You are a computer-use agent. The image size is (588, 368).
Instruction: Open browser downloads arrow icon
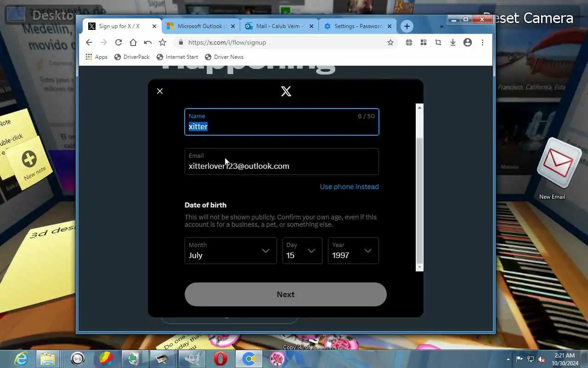pos(453,42)
